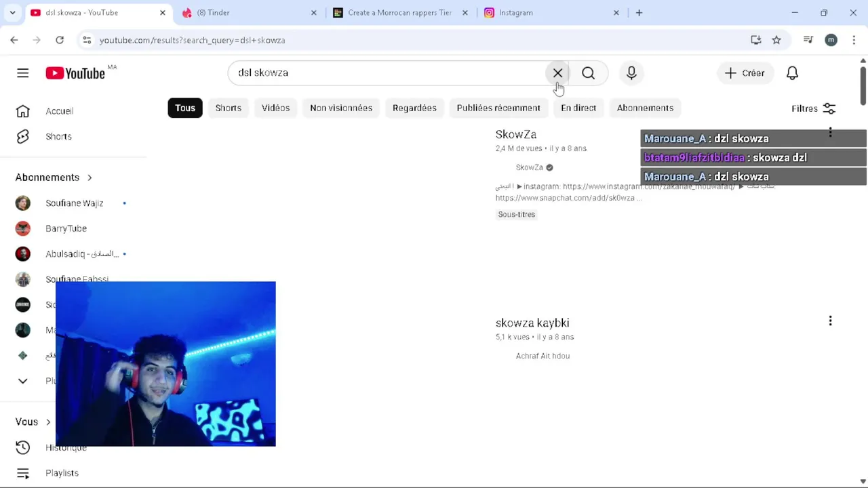Click the YouTube logo
This screenshot has height=488, width=868.
coord(75,73)
